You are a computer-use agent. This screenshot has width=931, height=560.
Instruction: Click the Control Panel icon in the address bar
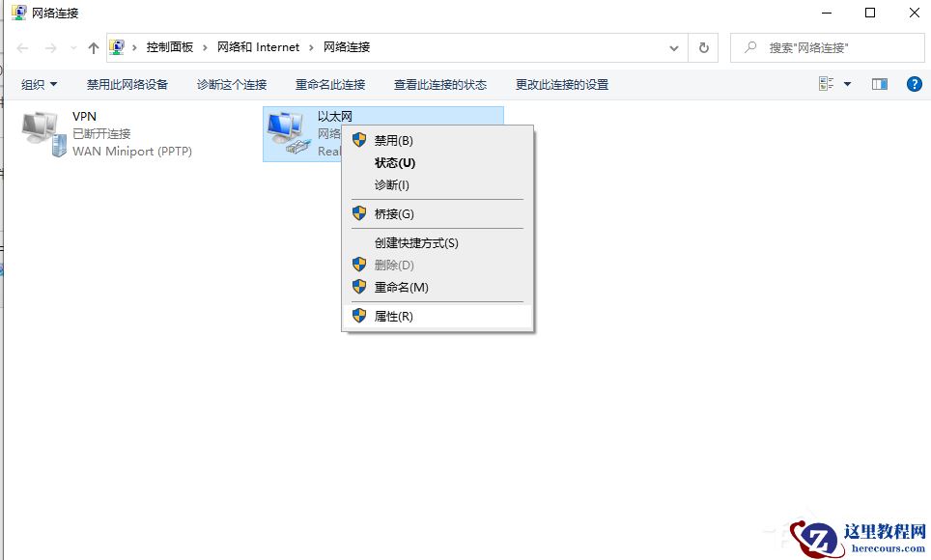tap(118, 46)
